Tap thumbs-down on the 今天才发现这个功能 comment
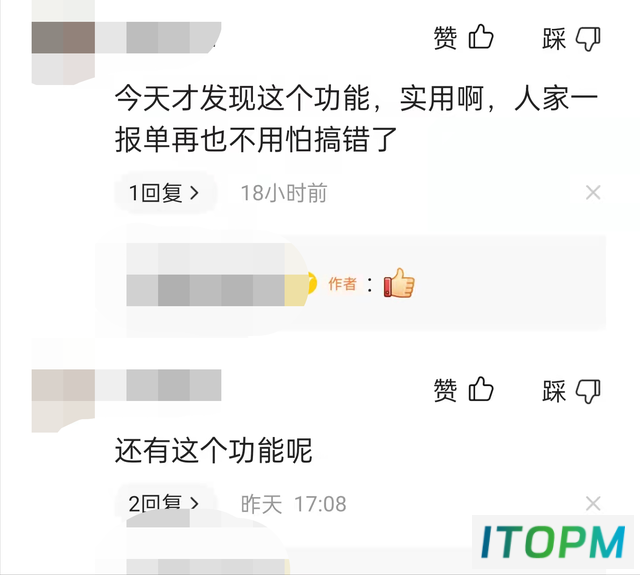This screenshot has height=575, width=640. [571, 39]
